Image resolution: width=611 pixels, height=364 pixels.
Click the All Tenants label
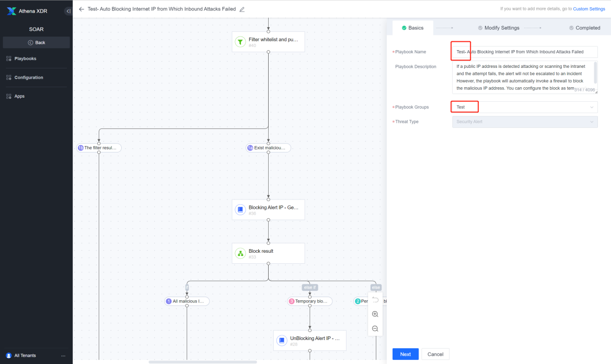(25, 356)
